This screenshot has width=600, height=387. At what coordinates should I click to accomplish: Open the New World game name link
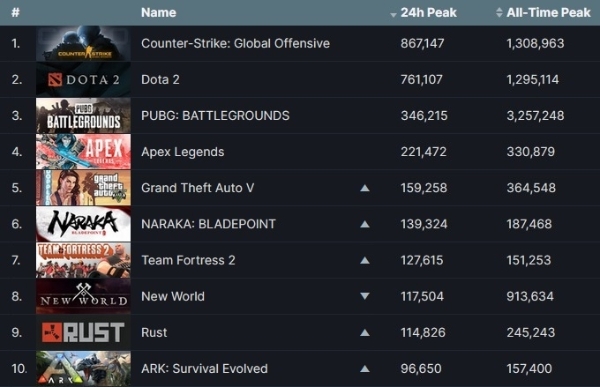tap(173, 296)
